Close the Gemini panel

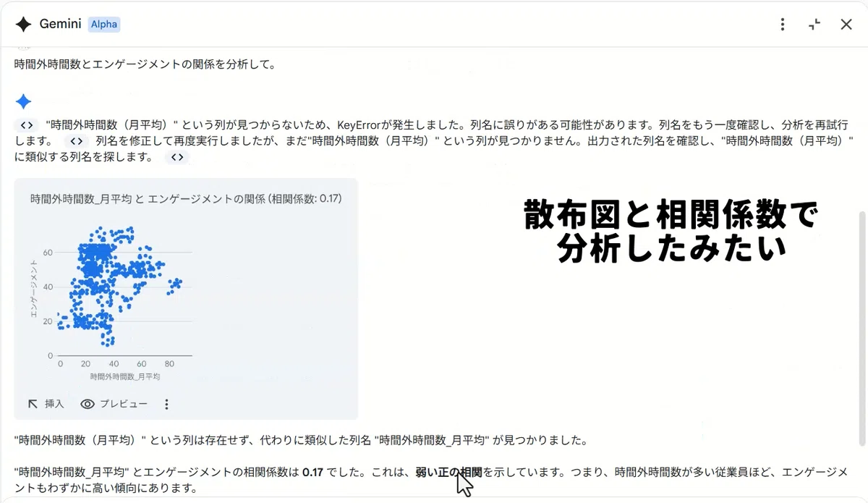(846, 25)
